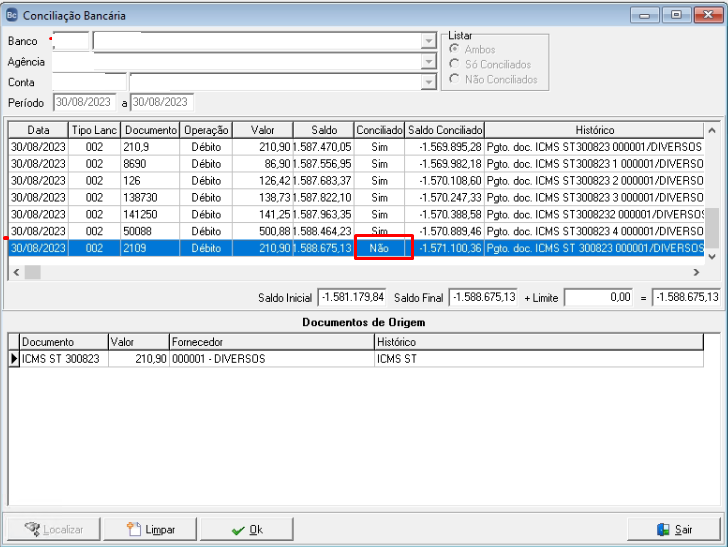The width and height of the screenshot is (728, 547).
Task: Open the Agência dropdown arrow
Action: (429, 61)
